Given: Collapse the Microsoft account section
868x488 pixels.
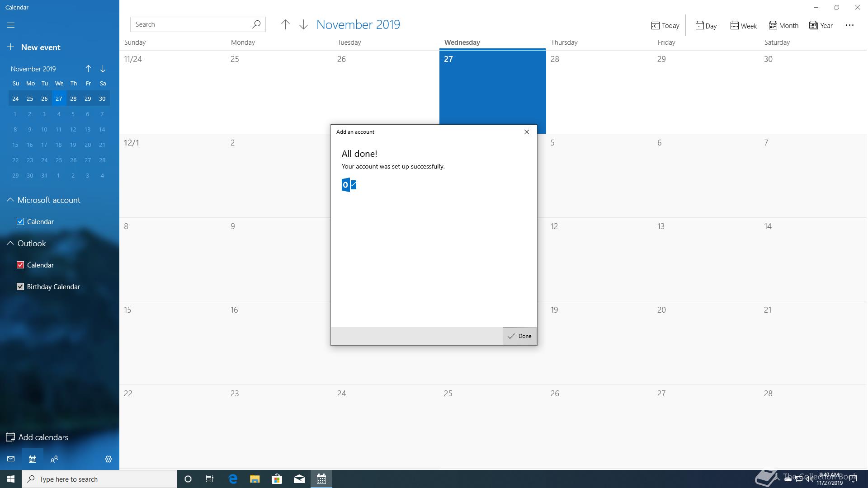Looking at the screenshot, I should coord(10,200).
